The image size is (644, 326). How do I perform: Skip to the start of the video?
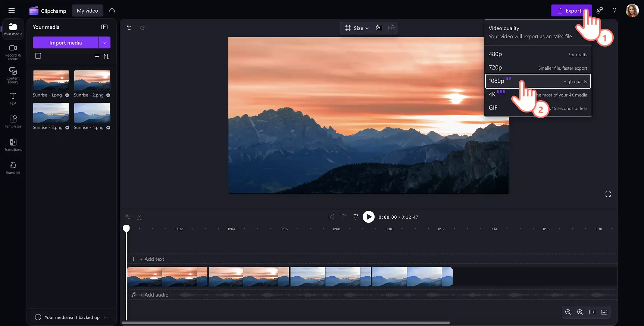(x=331, y=217)
